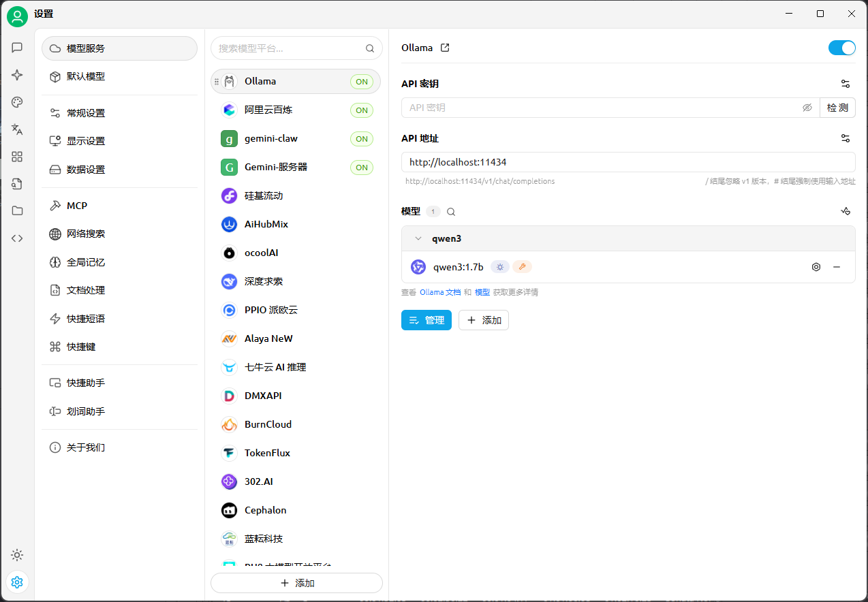Click the blue 管理 models button
This screenshot has width=868, height=602.
427,320
